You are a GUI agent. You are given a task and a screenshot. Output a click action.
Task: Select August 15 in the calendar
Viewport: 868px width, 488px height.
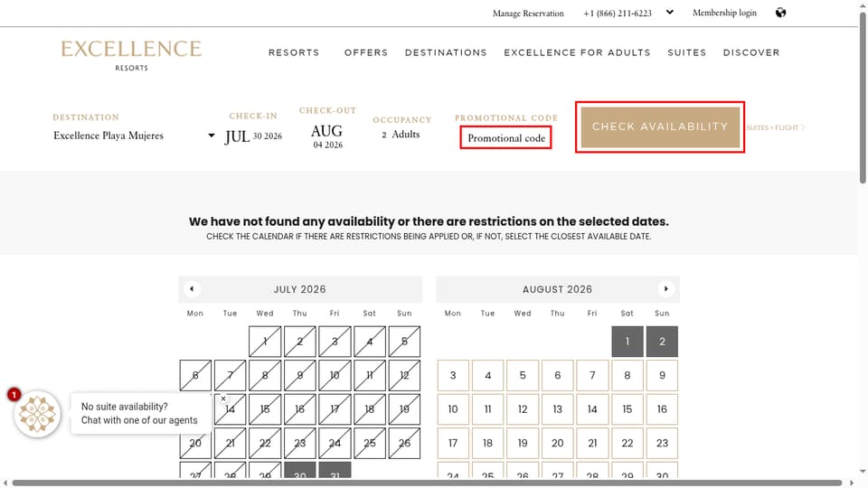coord(627,408)
